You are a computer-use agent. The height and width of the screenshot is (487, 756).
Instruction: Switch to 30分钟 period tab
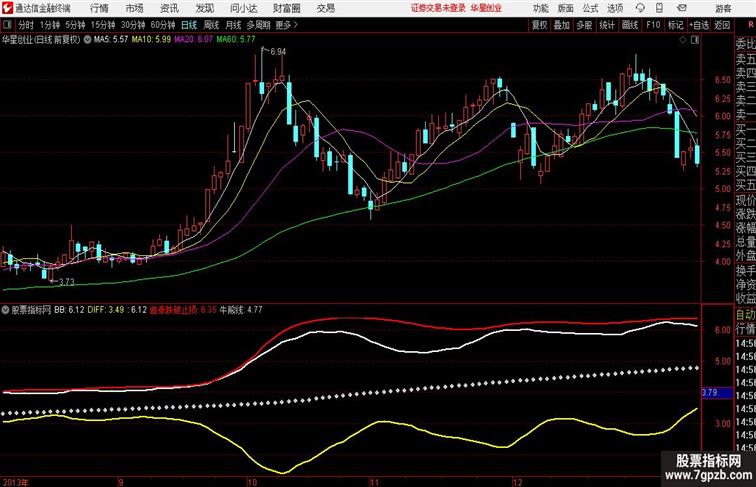133,25
